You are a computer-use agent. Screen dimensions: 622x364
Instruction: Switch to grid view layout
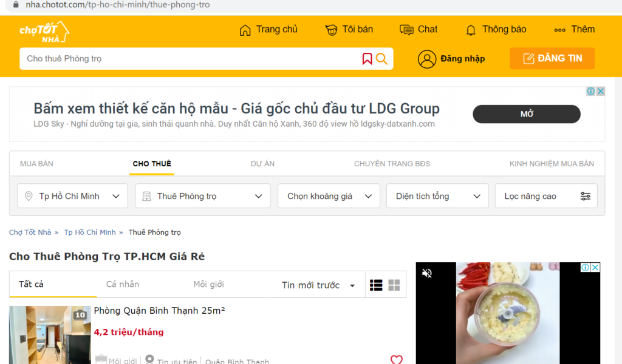point(394,285)
